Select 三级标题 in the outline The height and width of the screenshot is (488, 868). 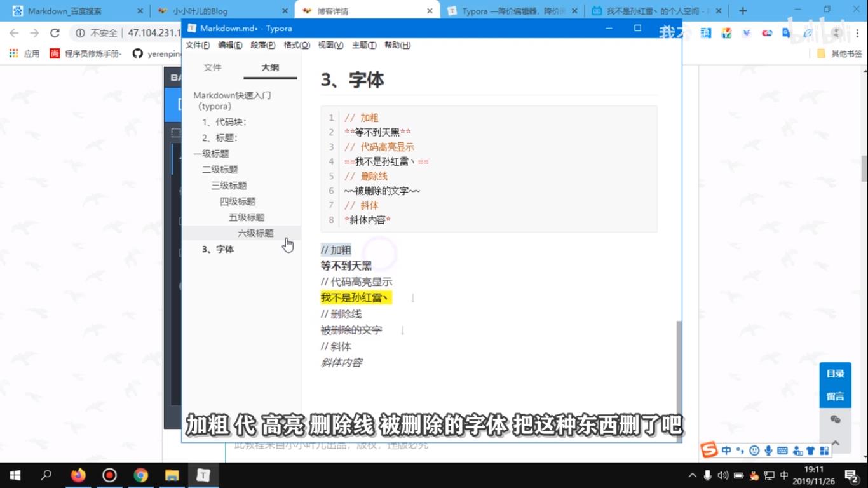pos(229,186)
